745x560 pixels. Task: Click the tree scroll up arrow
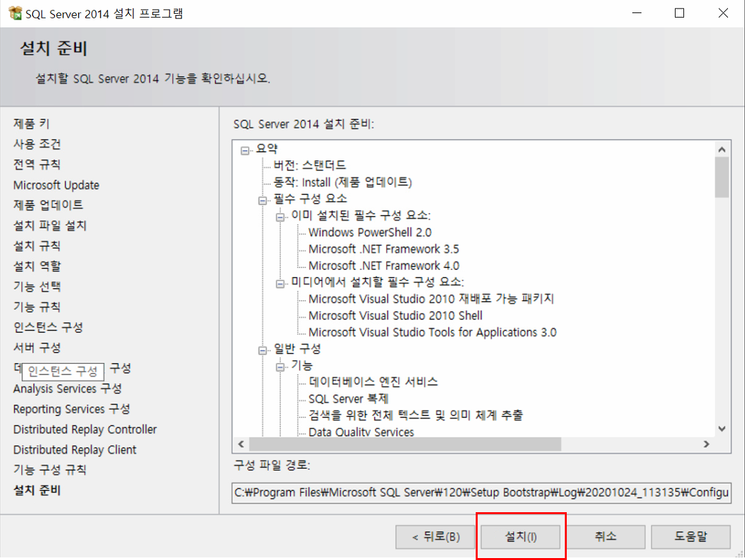click(x=721, y=149)
